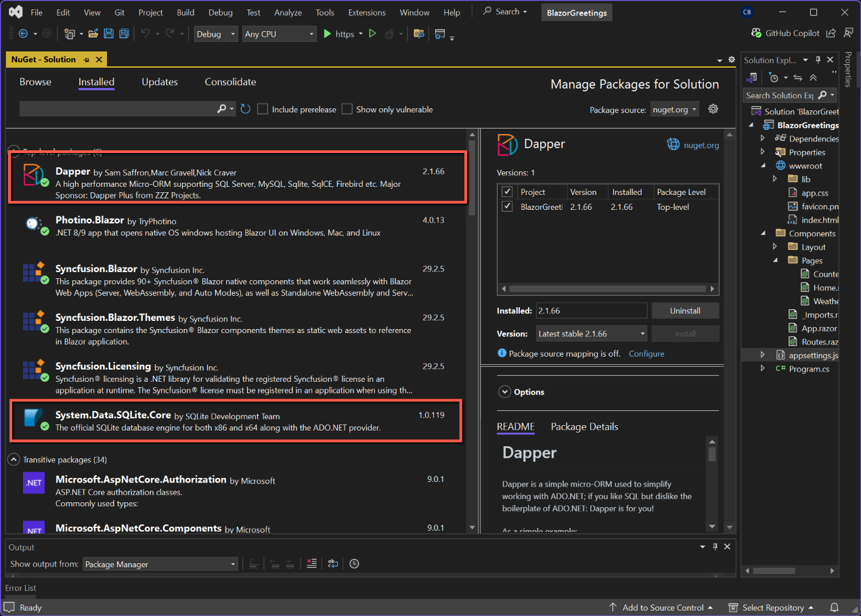Click the Clear All output icon
This screenshot has width=861, height=616.
311,564
